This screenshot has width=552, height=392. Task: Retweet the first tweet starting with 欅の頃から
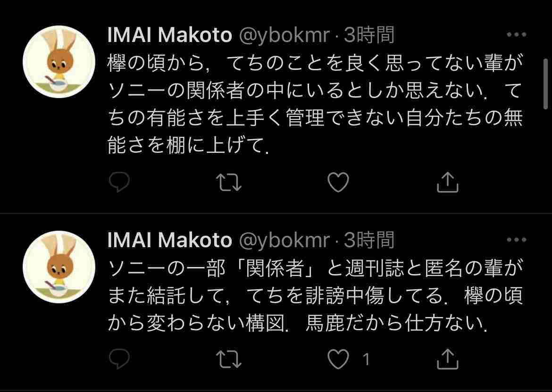coord(228,182)
